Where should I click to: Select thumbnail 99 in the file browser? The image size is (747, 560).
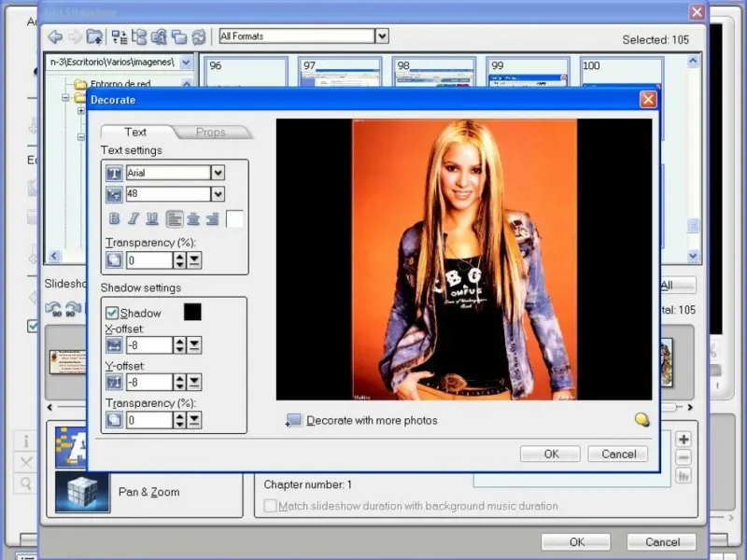point(528,72)
